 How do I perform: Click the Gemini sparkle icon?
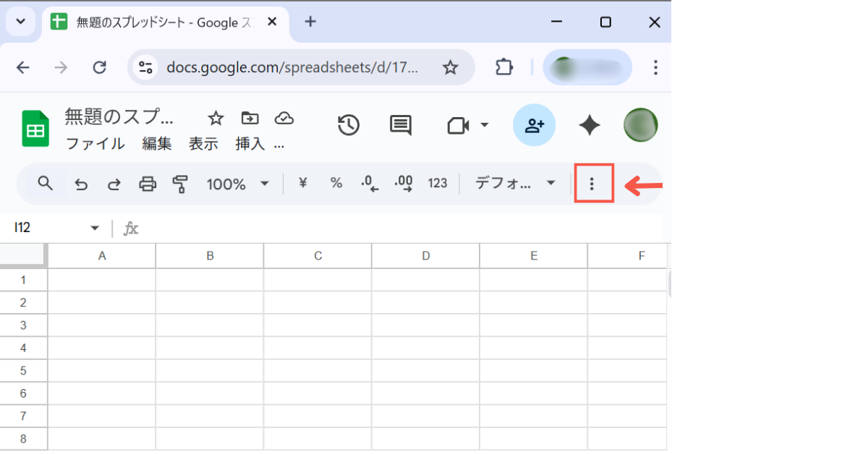[590, 125]
